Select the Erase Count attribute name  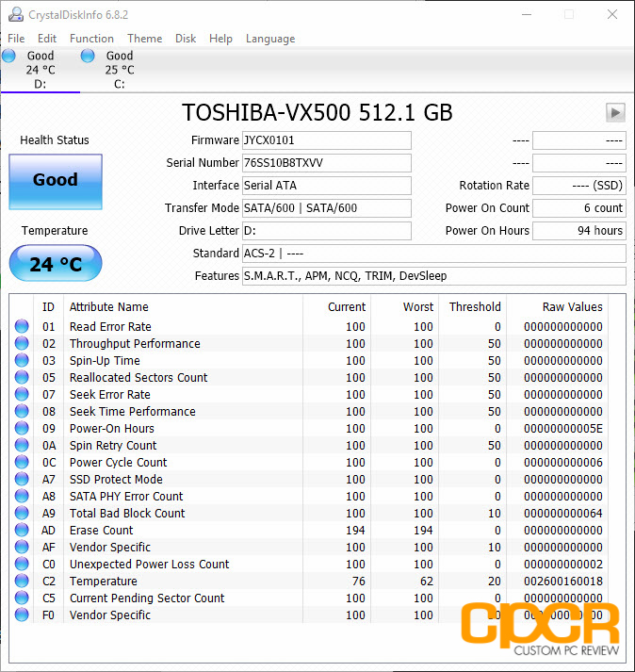coord(101,530)
